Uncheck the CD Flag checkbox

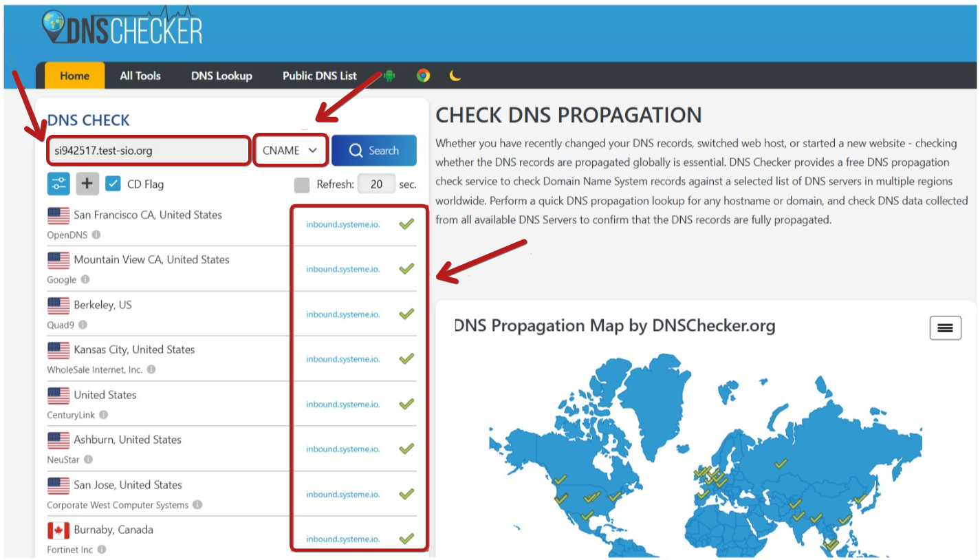point(113,184)
